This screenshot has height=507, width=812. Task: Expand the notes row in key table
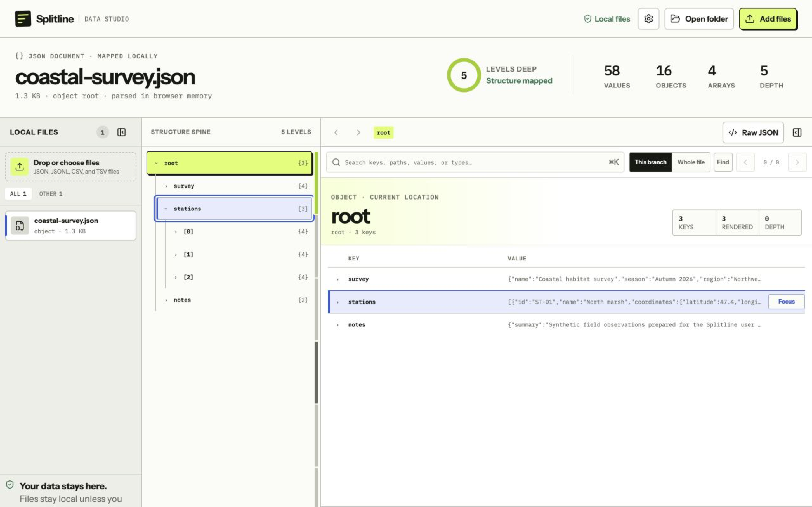[337, 325]
